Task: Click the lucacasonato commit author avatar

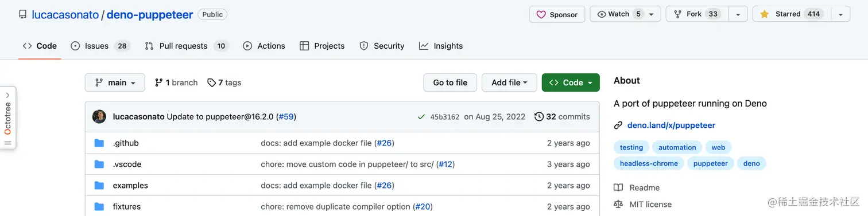Action: [99, 116]
